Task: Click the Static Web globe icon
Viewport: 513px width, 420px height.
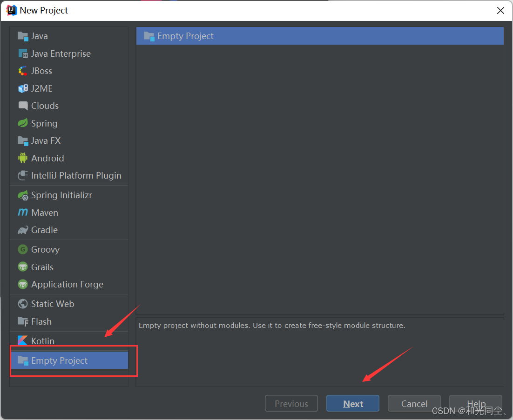Action: (x=23, y=304)
